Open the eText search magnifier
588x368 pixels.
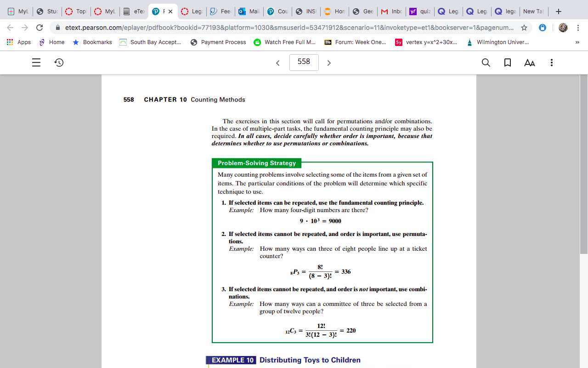click(x=486, y=63)
